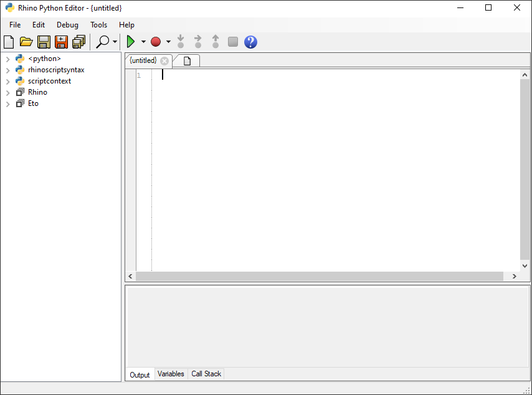Select rhinoscriptsyntax in module tree

[56, 70]
